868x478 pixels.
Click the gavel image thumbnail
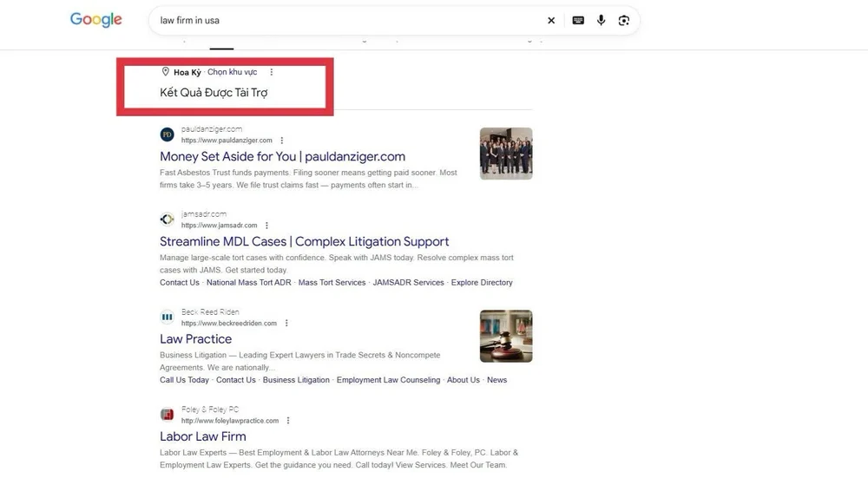(506, 336)
